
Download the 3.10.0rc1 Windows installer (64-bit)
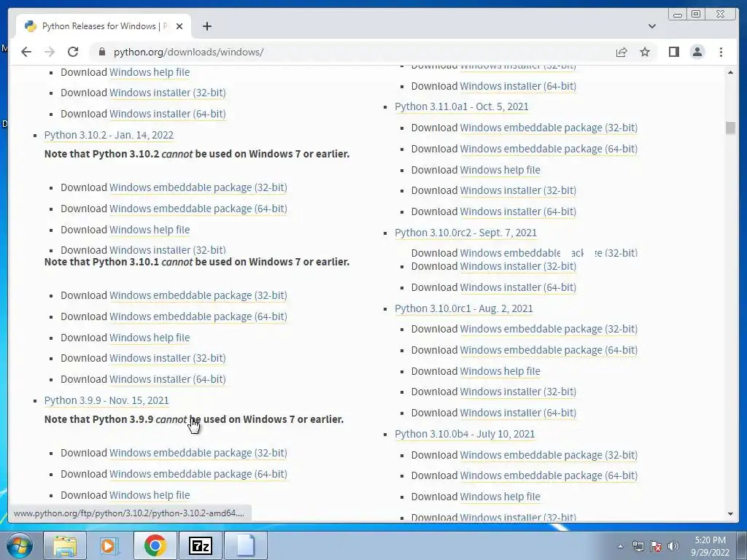pyautogui.click(x=518, y=413)
